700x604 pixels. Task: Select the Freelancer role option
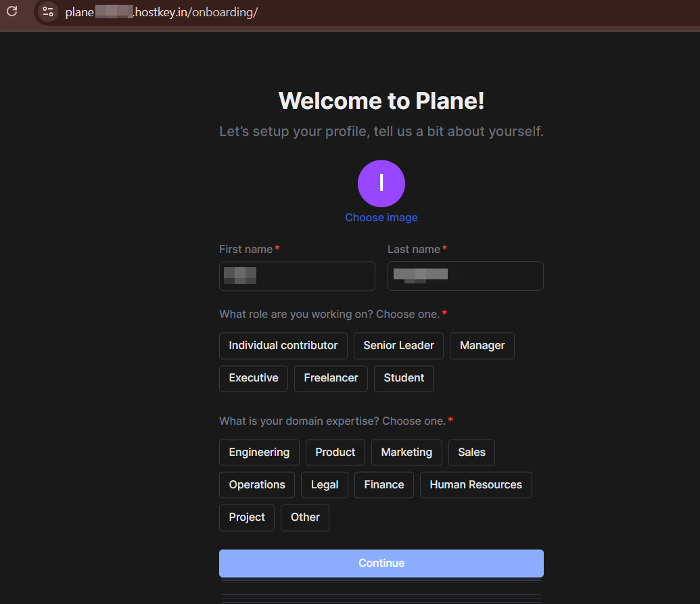click(x=331, y=378)
